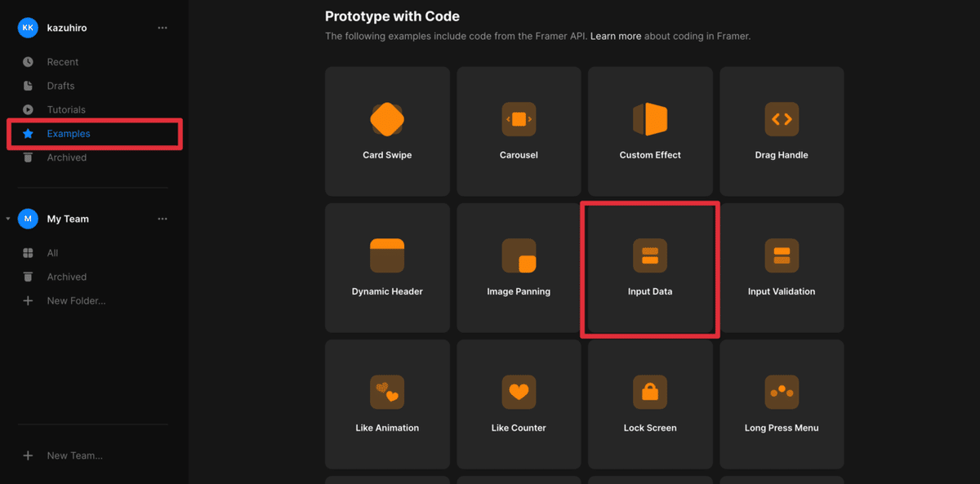Click the Like Counter label
The width and height of the screenshot is (980, 484).
click(x=519, y=428)
